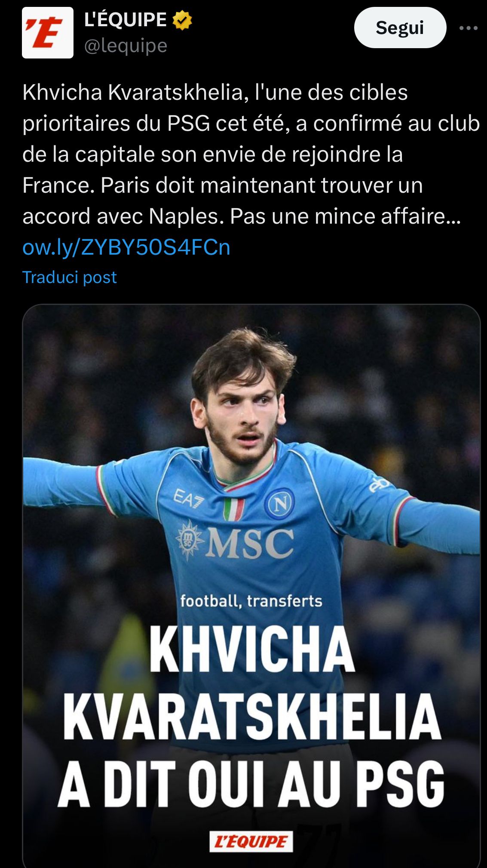Click the KVARATSKHELIA headline word in image

click(252, 716)
